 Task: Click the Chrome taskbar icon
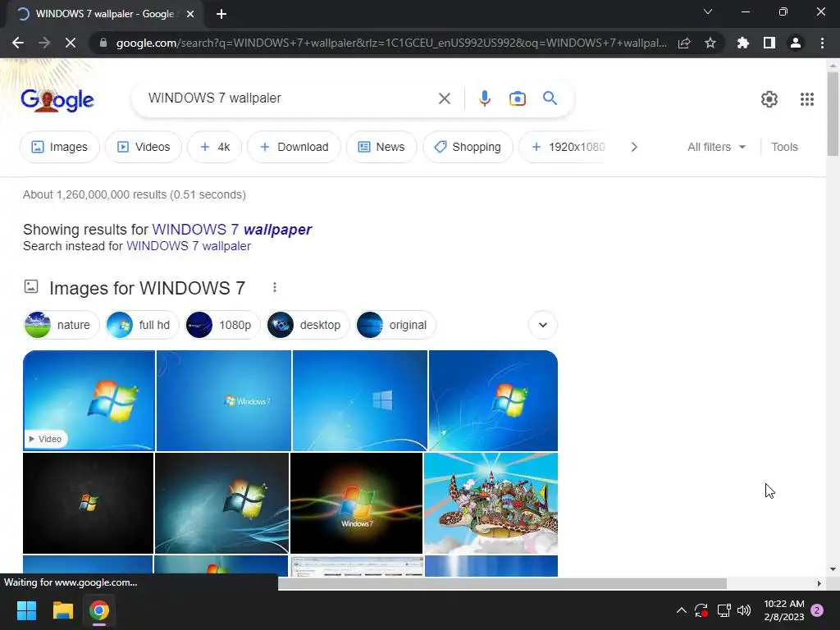point(99,610)
